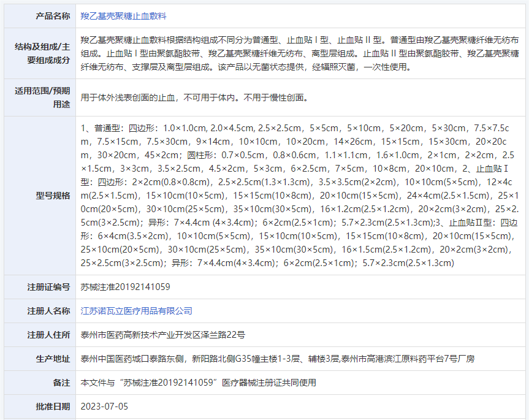Click the address 泰州市医药高新技术产业开发区泽兰路22号
529x420 pixels.
click(x=162, y=335)
